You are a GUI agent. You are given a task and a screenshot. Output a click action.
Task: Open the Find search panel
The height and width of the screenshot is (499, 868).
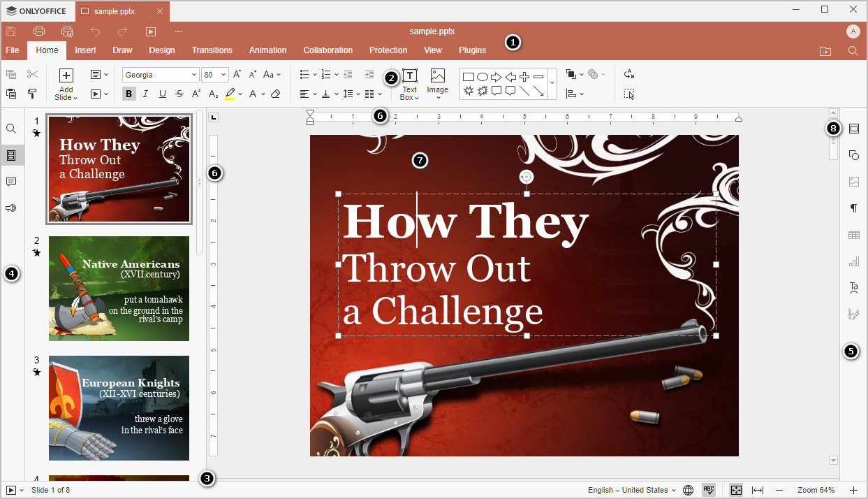tap(11, 129)
